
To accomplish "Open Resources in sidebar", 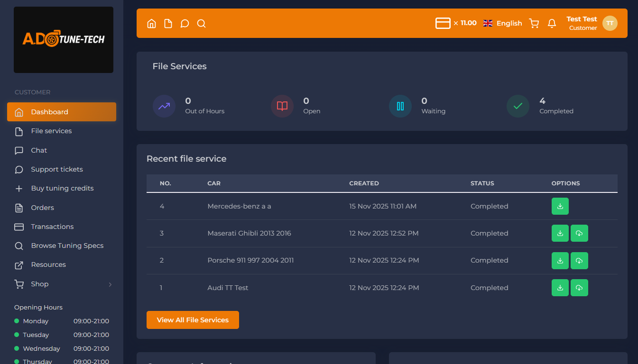I will click(x=62, y=264).
